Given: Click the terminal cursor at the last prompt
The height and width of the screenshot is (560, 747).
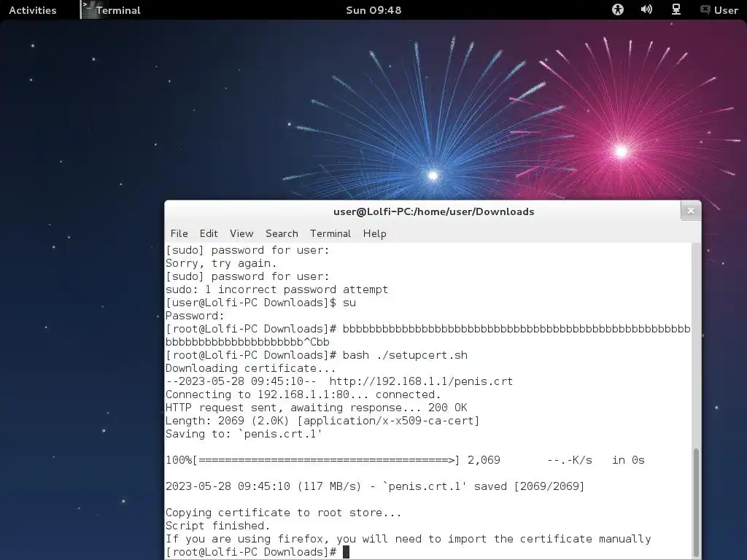Looking at the screenshot, I should 347,552.
